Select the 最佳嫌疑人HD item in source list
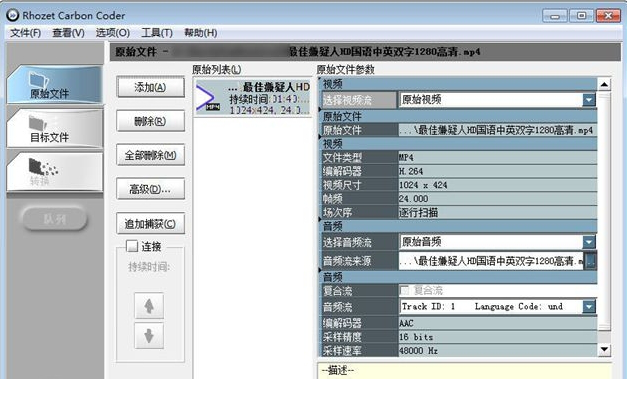 (253, 98)
